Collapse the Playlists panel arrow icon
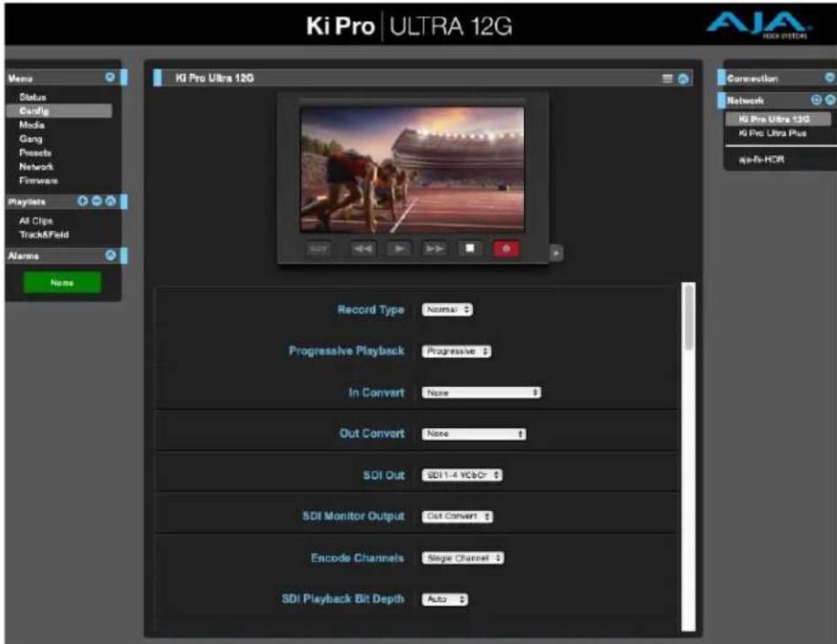The image size is (837, 644). (x=110, y=202)
